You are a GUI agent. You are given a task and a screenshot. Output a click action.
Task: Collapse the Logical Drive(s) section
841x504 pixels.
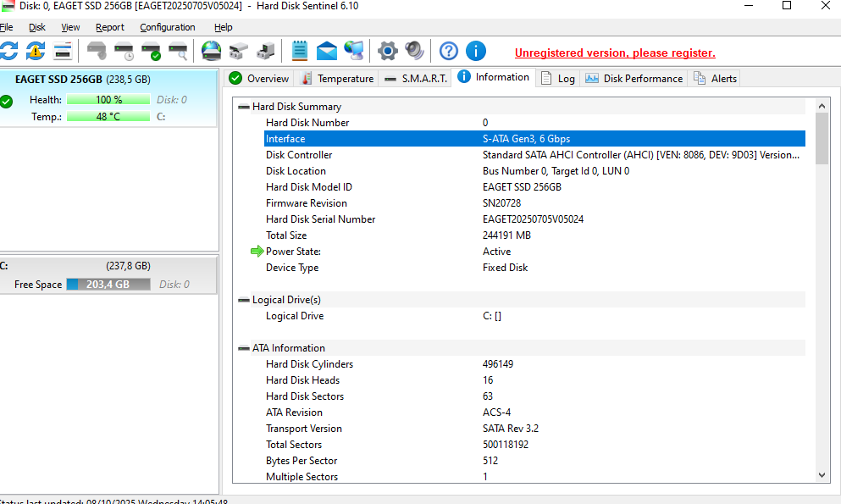tap(244, 300)
